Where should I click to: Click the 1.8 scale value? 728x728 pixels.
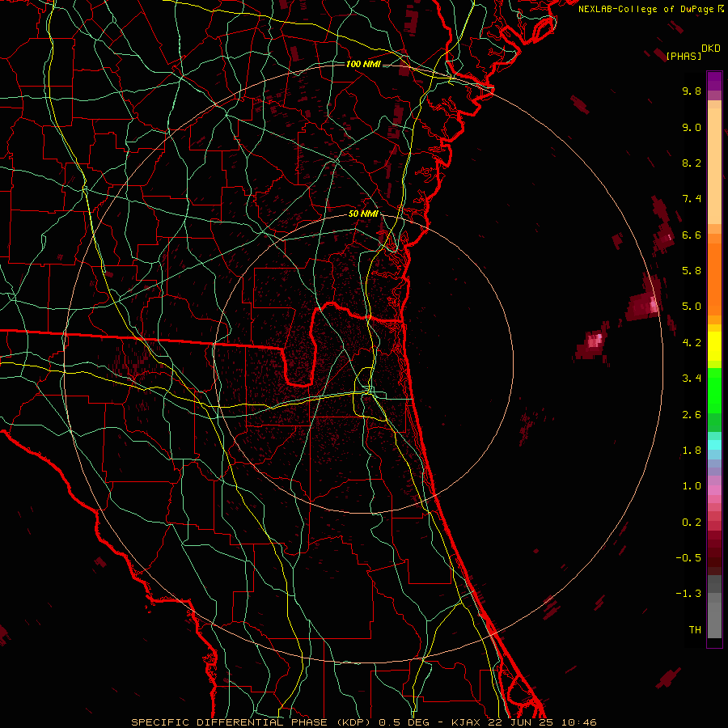pos(692,451)
